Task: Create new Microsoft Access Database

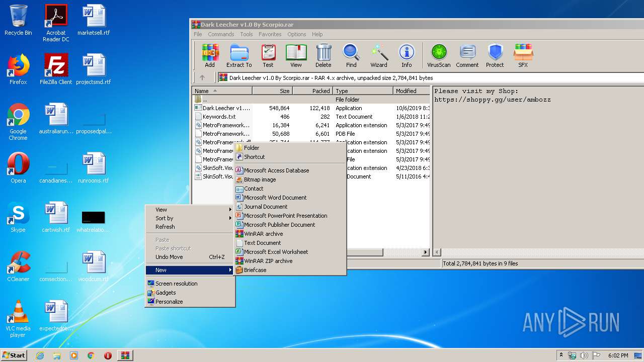Action: tap(290, 170)
